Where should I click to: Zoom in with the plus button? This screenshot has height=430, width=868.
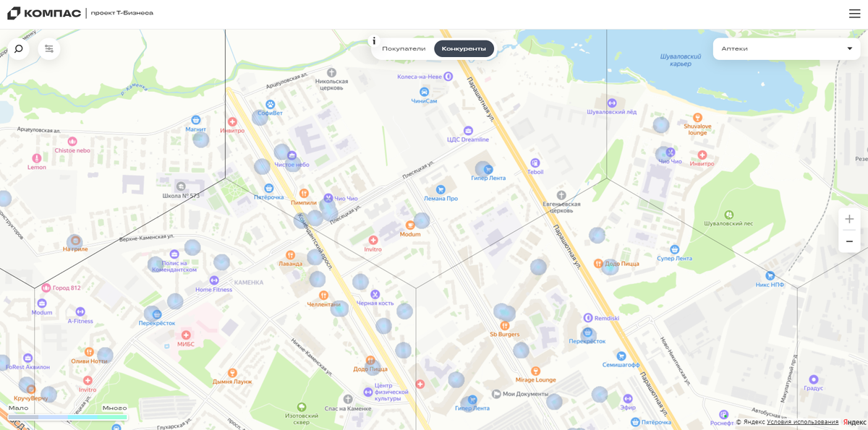(x=849, y=219)
